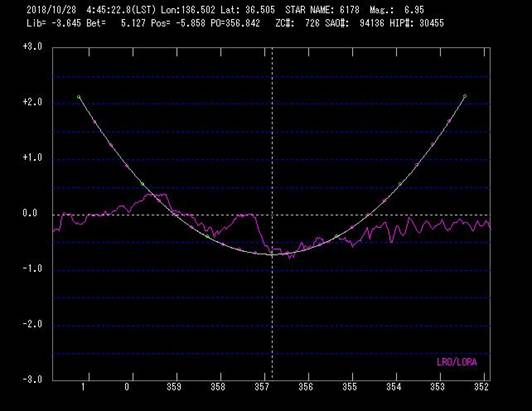Click the 352 x-axis tick label
The width and height of the screenshot is (532, 411).
tap(481, 387)
